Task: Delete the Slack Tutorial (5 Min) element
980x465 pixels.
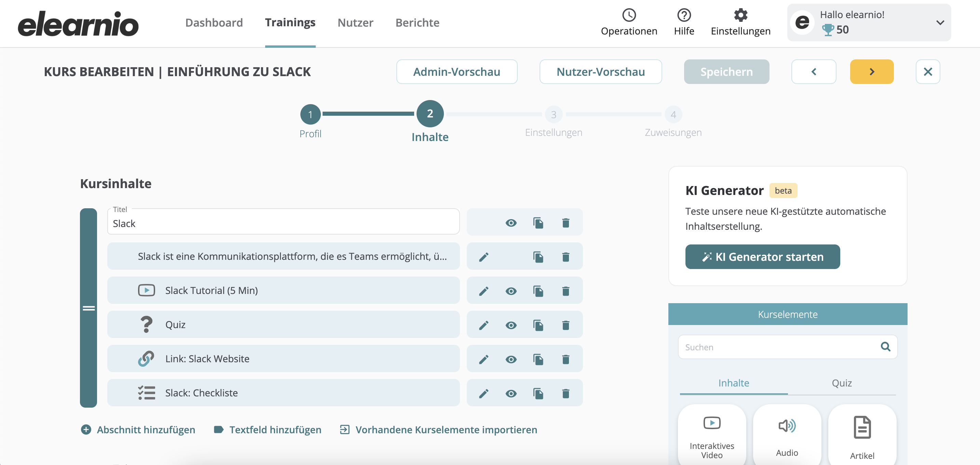Action: [x=565, y=291]
